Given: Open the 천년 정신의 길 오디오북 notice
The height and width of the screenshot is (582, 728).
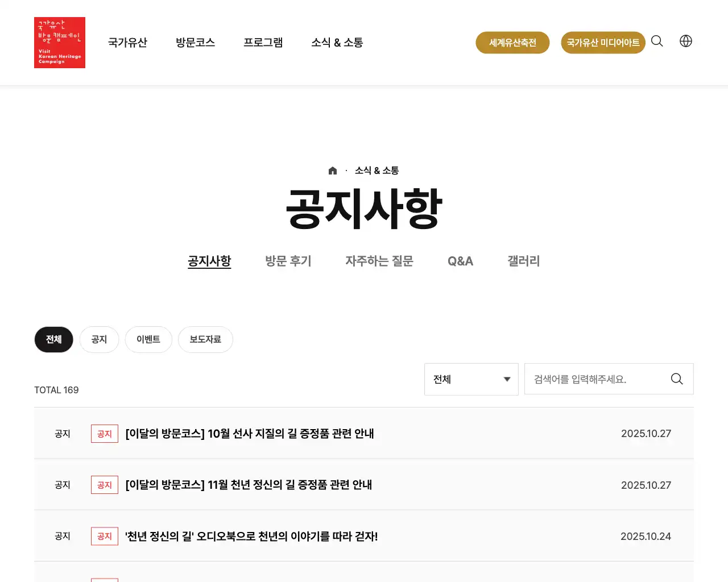Looking at the screenshot, I should click(251, 536).
